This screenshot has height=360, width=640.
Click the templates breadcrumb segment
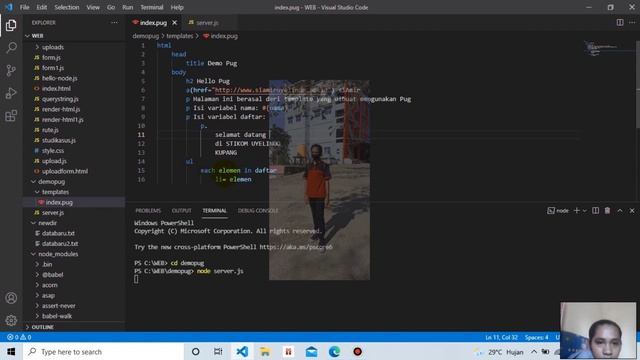(180, 36)
